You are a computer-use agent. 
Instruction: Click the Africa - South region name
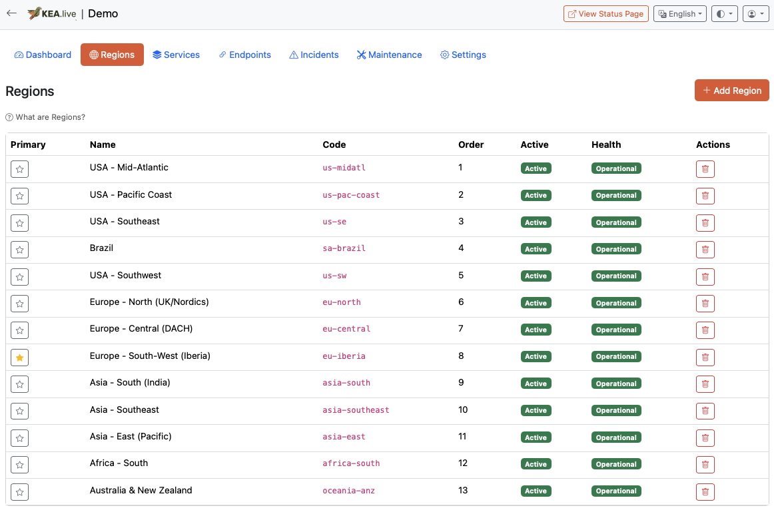119,463
